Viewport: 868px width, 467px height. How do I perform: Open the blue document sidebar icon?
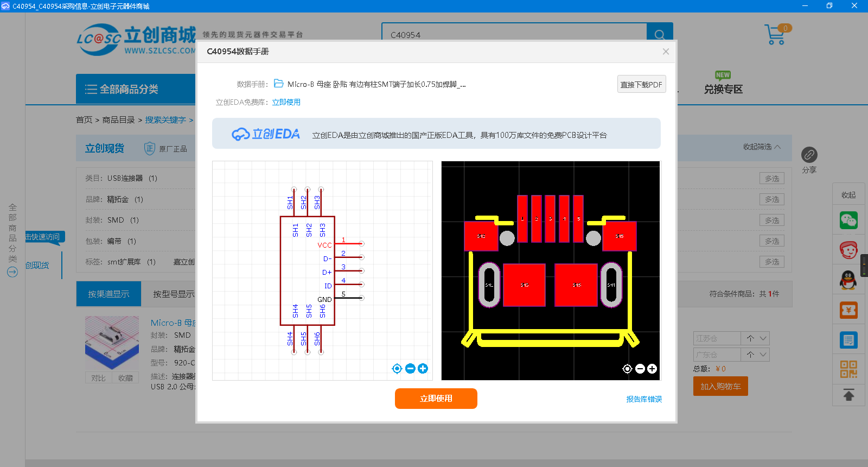tap(848, 340)
